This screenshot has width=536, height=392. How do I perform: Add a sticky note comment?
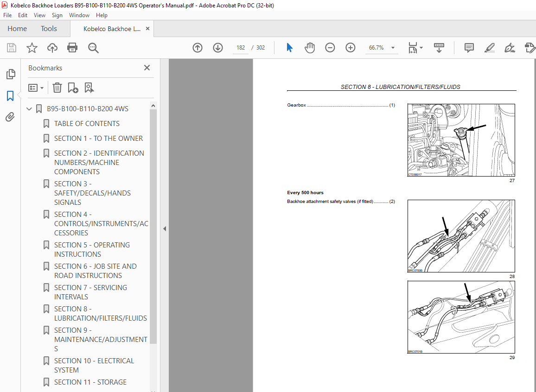coord(469,48)
